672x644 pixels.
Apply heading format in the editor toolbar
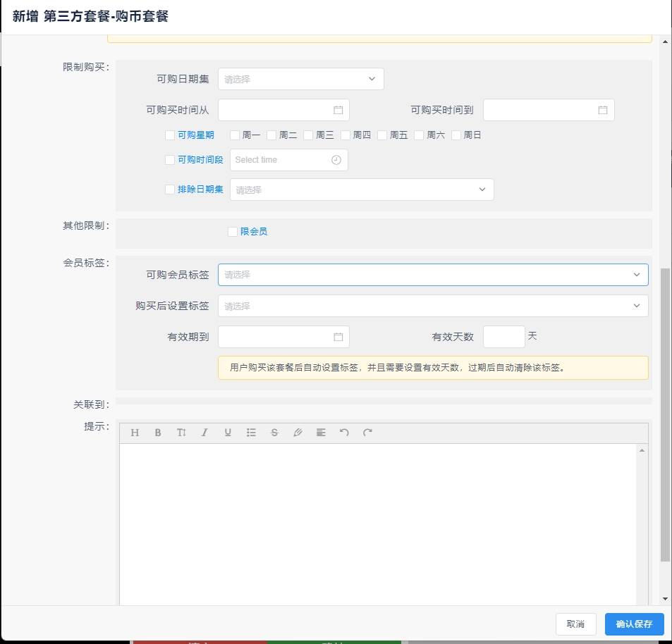(135, 433)
